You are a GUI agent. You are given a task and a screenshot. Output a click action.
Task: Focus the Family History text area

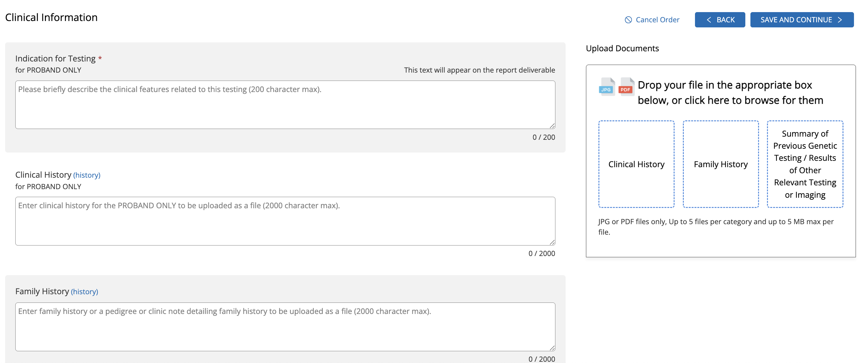285,327
